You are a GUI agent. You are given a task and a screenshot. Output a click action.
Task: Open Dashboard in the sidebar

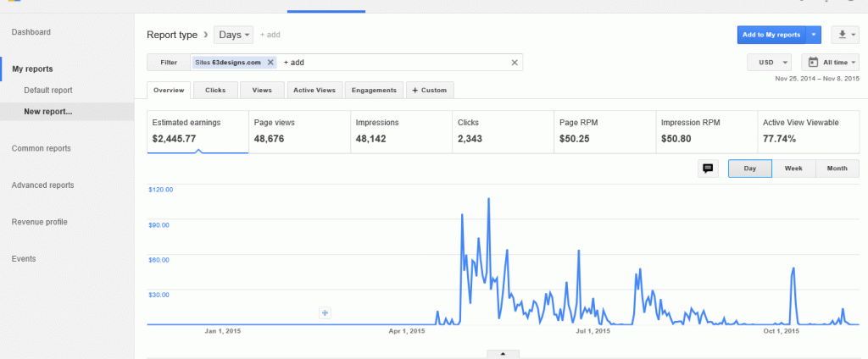[x=31, y=32]
